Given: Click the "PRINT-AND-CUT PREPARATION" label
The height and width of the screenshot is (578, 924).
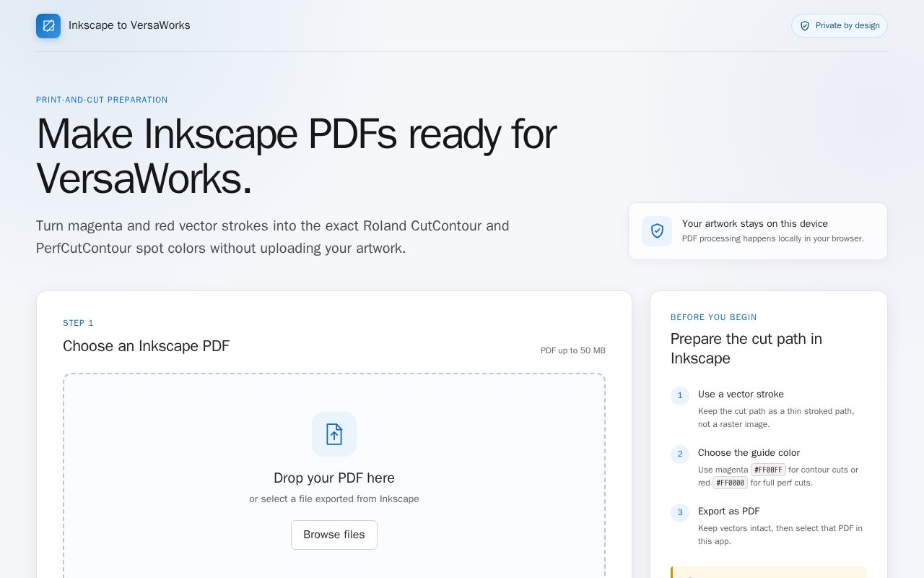Looking at the screenshot, I should tap(102, 100).
